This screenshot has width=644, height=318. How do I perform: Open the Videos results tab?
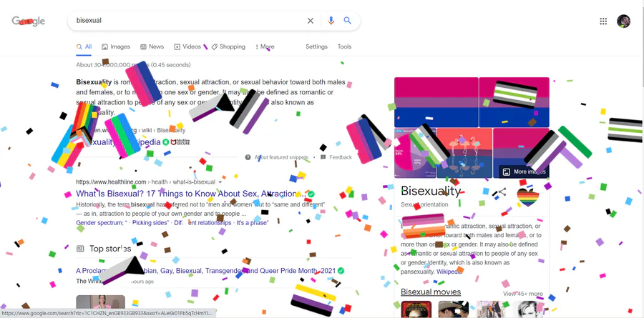pos(187,46)
